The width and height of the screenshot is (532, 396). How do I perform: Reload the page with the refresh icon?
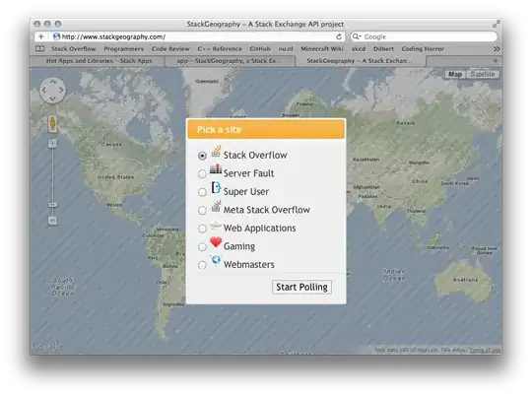[x=339, y=36]
